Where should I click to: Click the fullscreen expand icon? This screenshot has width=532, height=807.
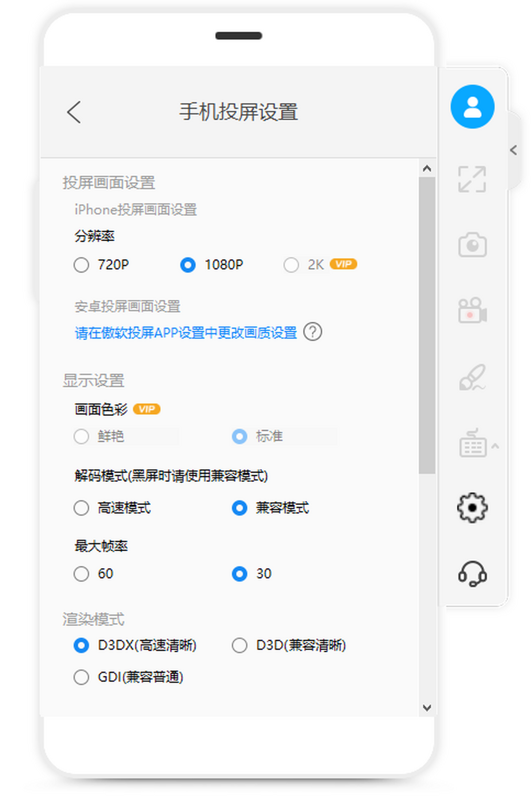click(x=472, y=179)
